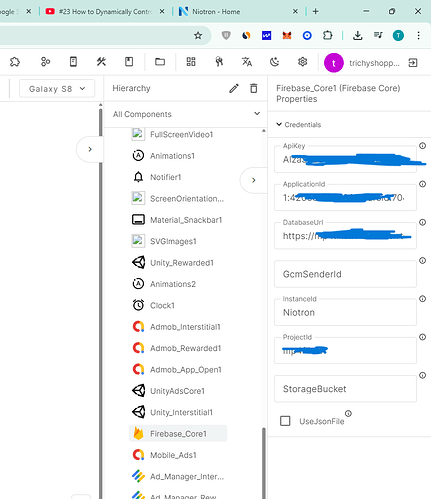This screenshot has height=499, width=431.
Task: Expand the All Components dropdown
Action: 186,114
